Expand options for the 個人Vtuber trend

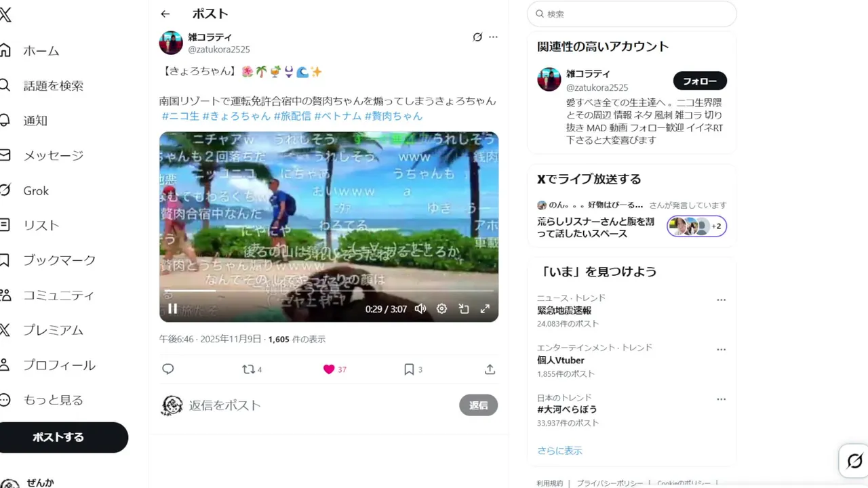click(x=721, y=349)
